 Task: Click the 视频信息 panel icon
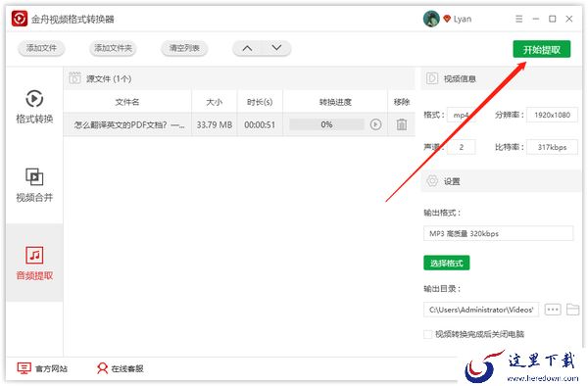[x=432, y=78]
